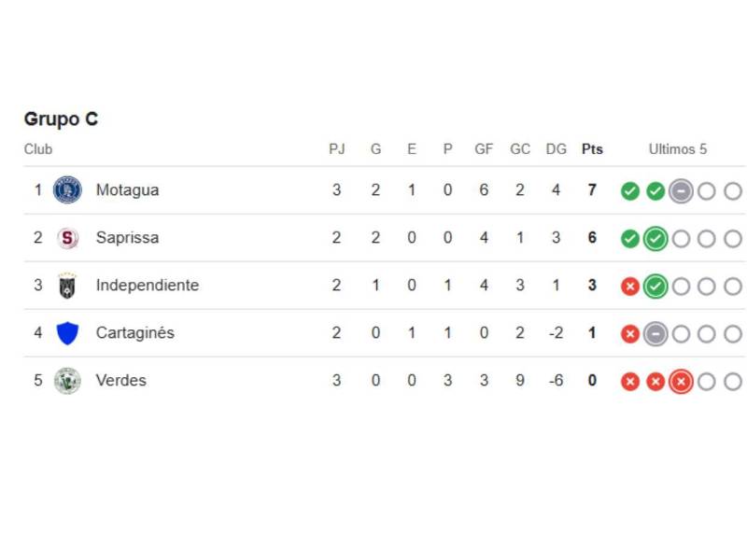Viewport: 747px width, 560px height.
Task: Select the Verdes team name
Action: click(121, 381)
